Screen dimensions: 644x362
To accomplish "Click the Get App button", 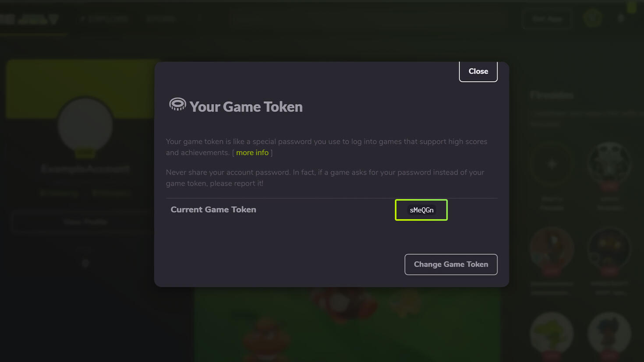I will pyautogui.click(x=547, y=19).
